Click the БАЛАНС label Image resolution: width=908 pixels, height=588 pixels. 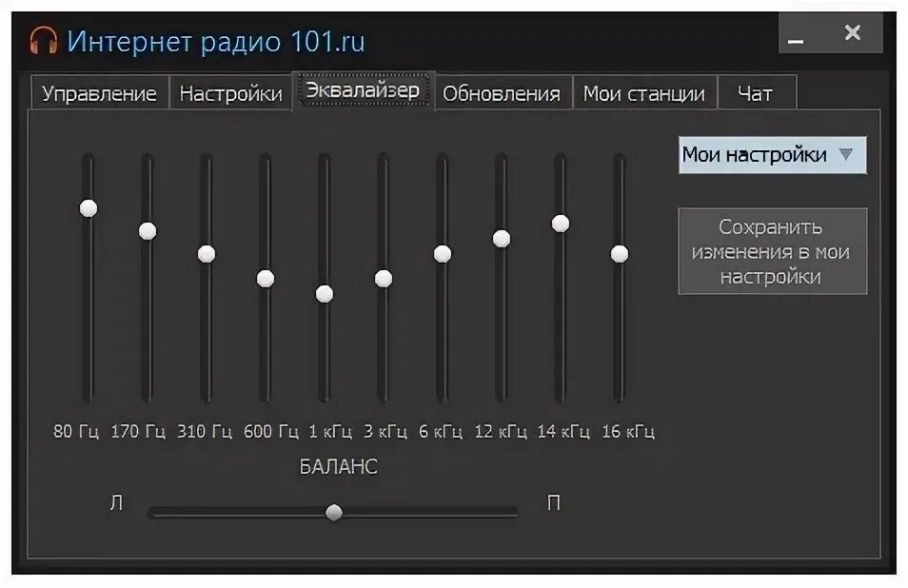pos(338,466)
